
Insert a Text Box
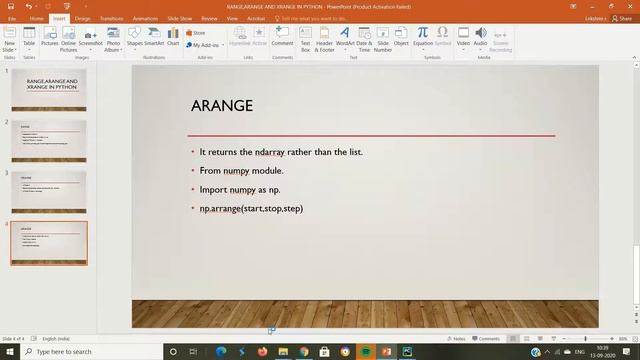click(x=305, y=39)
